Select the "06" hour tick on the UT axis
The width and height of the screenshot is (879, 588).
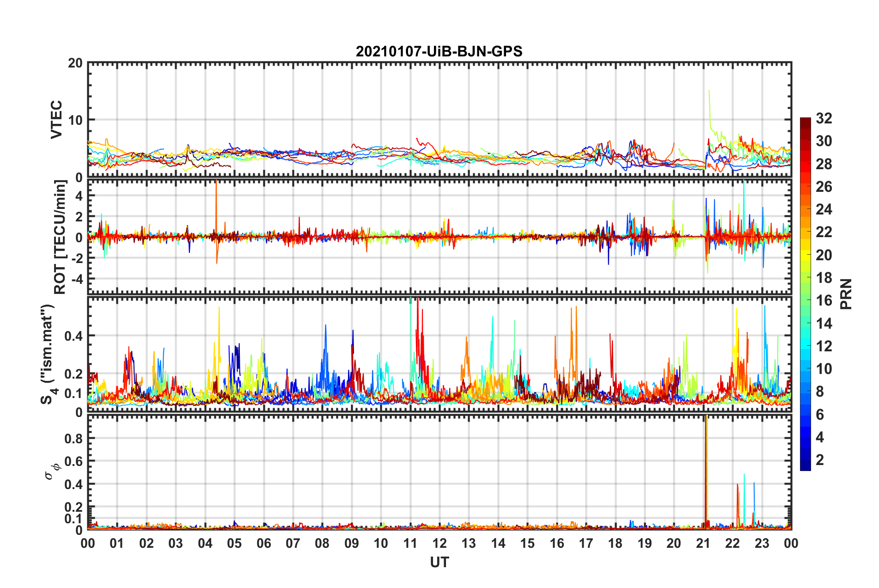point(263,543)
